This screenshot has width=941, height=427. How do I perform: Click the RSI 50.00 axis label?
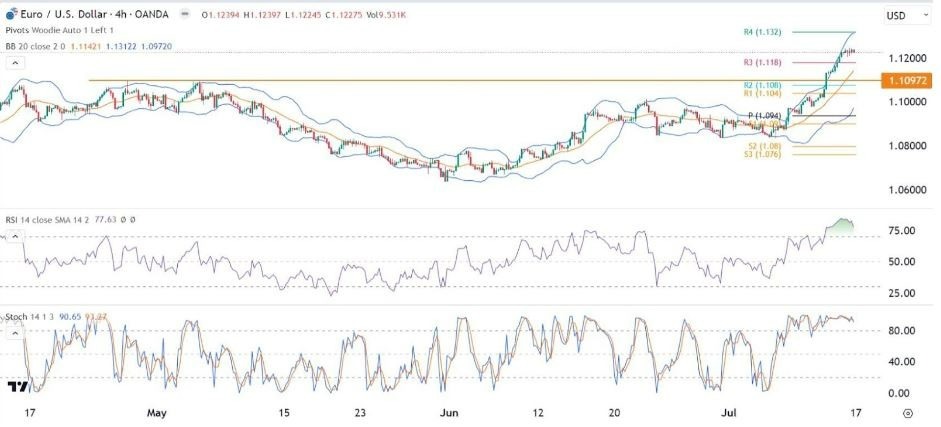pos(903,262)
